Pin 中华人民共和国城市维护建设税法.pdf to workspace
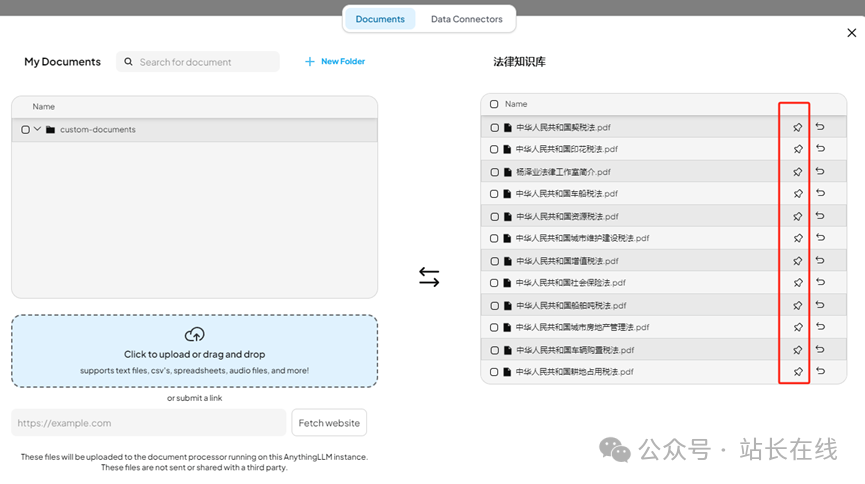Image resolution: width=865 pixels, height=484 pixels. [798, 238]
